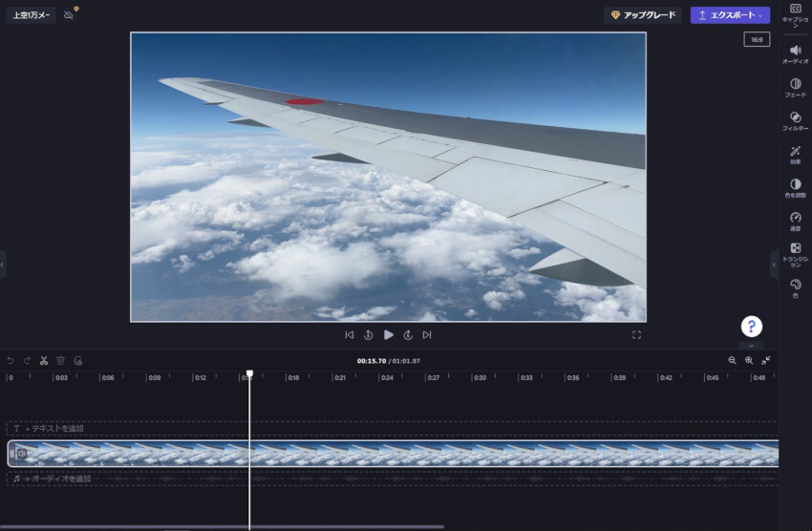
Task: Open the Filters (フィルター) panel
Action: (795, 121)
